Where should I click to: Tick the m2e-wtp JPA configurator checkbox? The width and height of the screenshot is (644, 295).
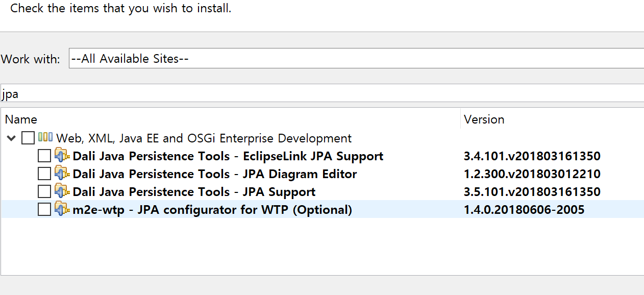[44, 209]
